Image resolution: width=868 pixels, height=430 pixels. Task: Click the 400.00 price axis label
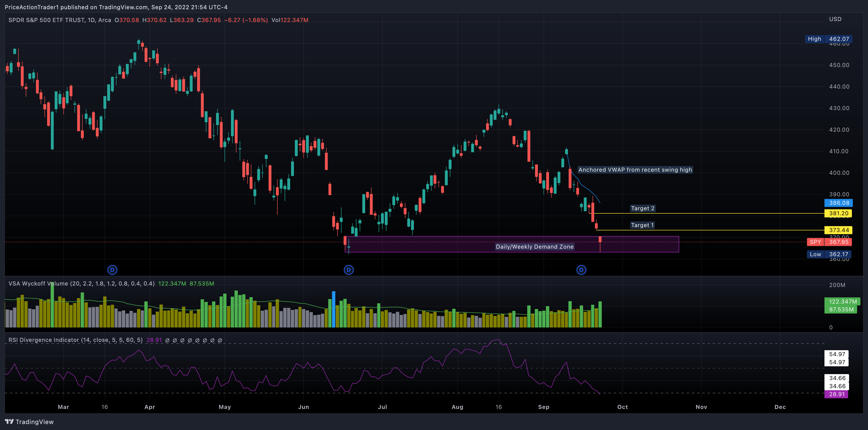[x=839, y=173]
